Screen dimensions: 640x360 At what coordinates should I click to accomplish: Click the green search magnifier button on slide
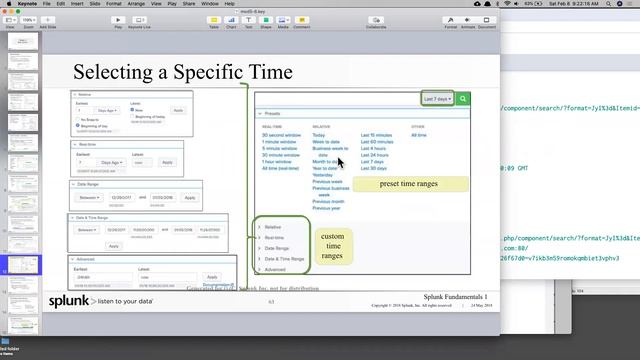[463, 99]
